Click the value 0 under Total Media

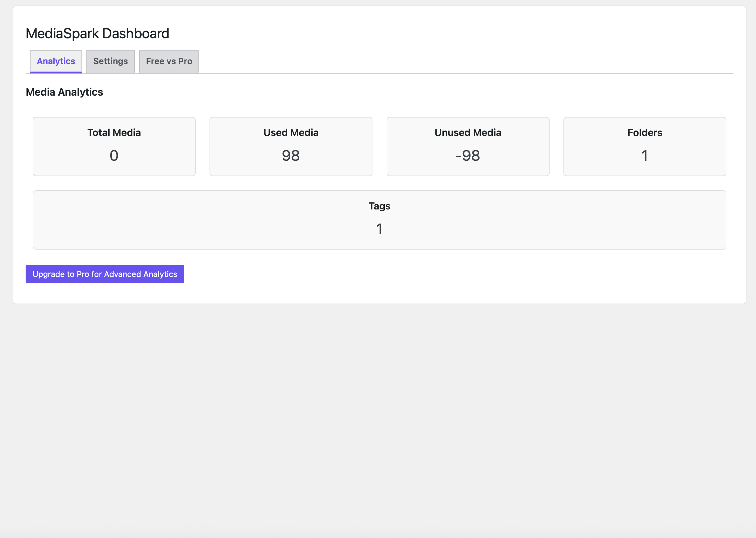pyautogui.click(x=114, y=155)
